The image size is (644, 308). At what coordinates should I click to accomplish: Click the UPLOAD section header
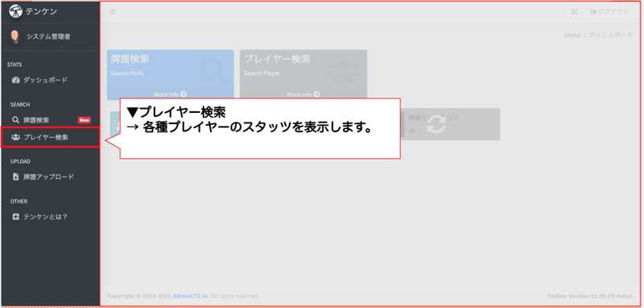(x=21, y=161)
